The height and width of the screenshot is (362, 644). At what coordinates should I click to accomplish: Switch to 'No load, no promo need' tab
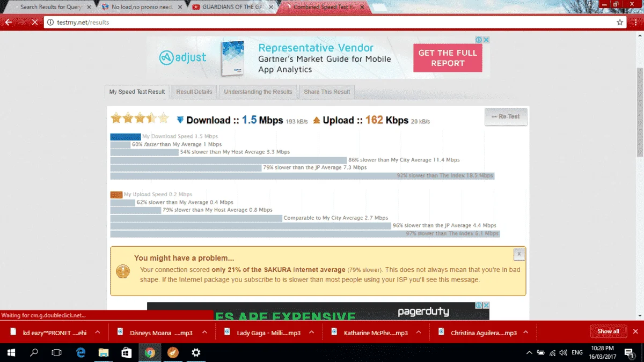141,7
